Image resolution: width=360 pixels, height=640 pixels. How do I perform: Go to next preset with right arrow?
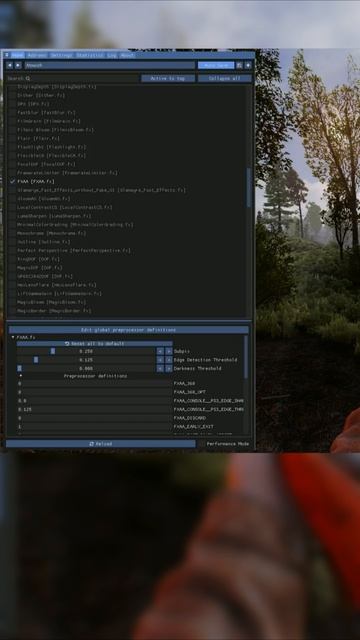(18, 65)
